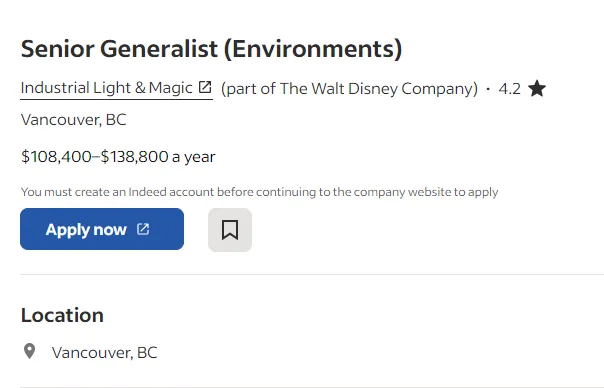This screenshot has height=388, width=604.
Task: Click the Apply now label text
Action: (x=86, y=230)
